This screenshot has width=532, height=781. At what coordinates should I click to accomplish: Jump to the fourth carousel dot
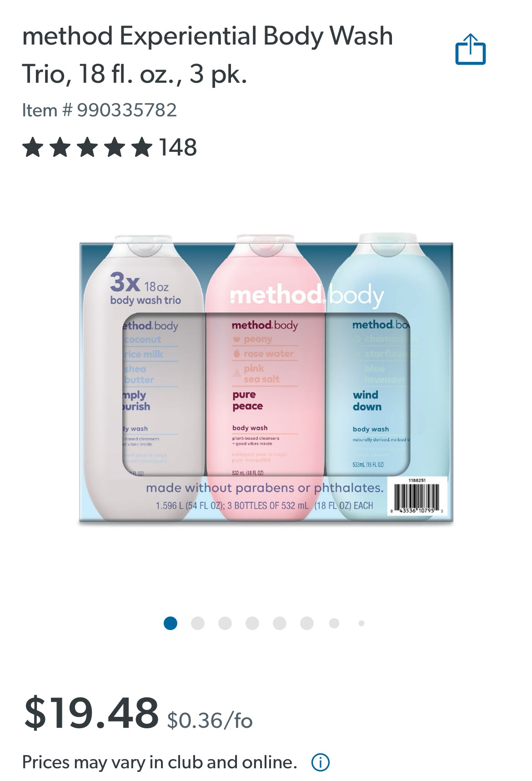tap(252, 623)
